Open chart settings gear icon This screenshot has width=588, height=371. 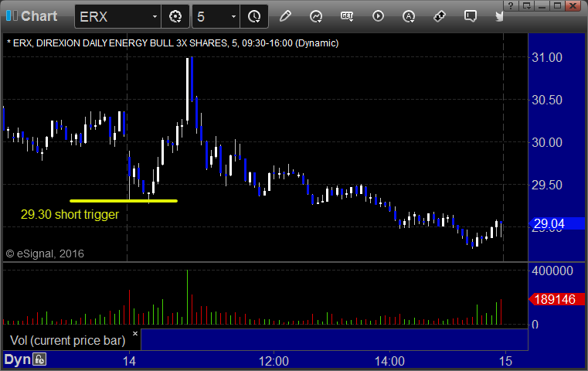(175, 16)
